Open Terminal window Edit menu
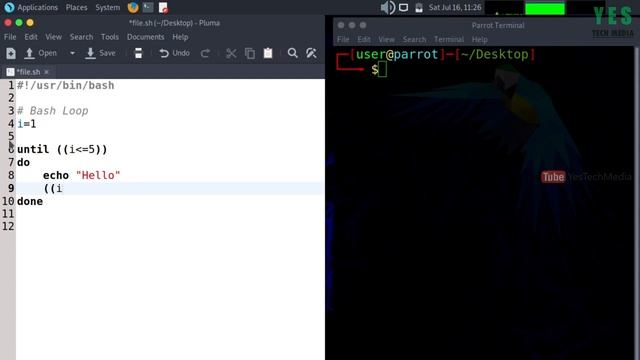640x360 pixels. click(364, 39)
